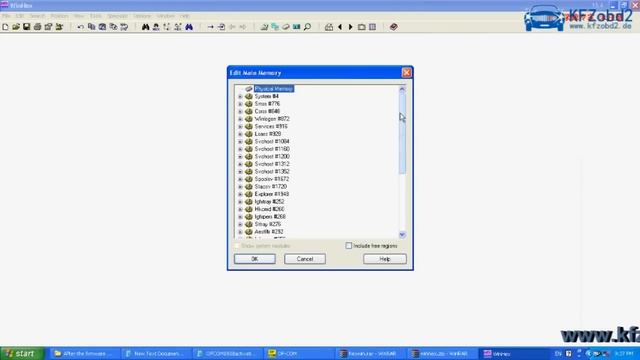Image resolution: width=640 pixels, height=360 pixels.
Task: Open the Options menu
Action: 142,16
